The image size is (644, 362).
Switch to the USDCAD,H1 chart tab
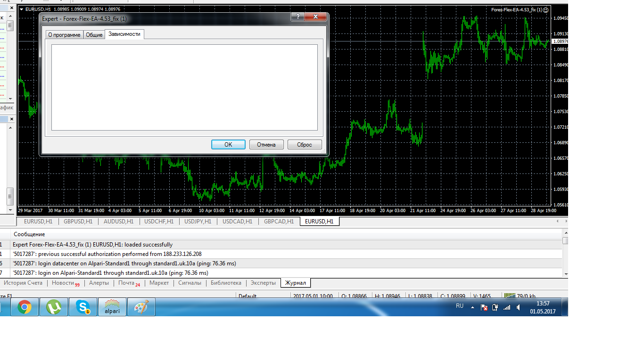(237, 222)
